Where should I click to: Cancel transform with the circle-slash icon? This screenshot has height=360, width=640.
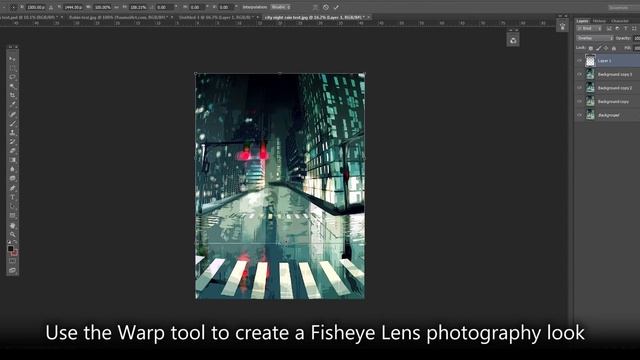(326, 7)
